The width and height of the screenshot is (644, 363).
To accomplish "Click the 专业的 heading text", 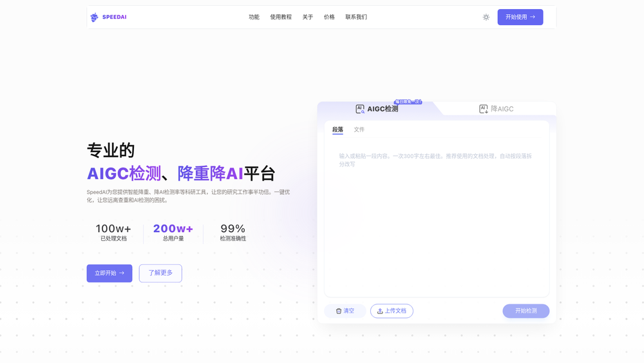I will point(111,150).
